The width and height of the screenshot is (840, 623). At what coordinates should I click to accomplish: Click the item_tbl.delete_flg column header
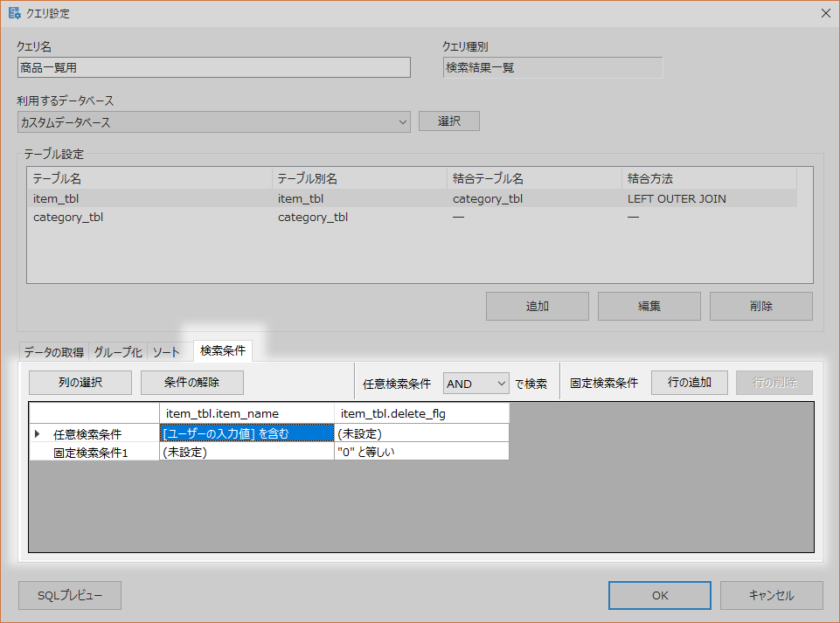(x=421, y=413)
